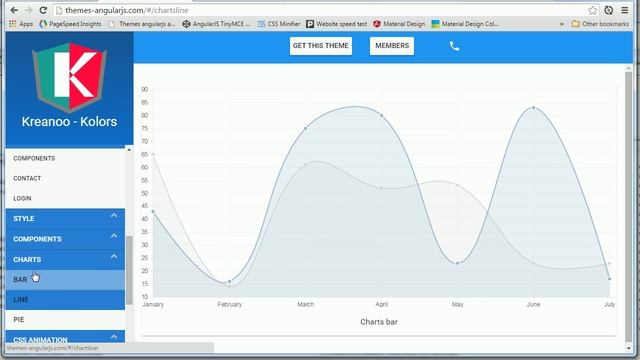The height and width of the screenshot is (360, 640).
Task: Click the February data point
Action: tap(229, 282)
